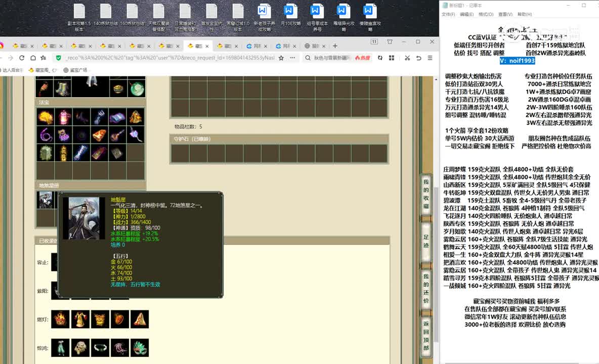Open the 140炼狱总结 desktop file
Image resolution: width=599 pixels, height=364 pixels.
coord(106,15)
